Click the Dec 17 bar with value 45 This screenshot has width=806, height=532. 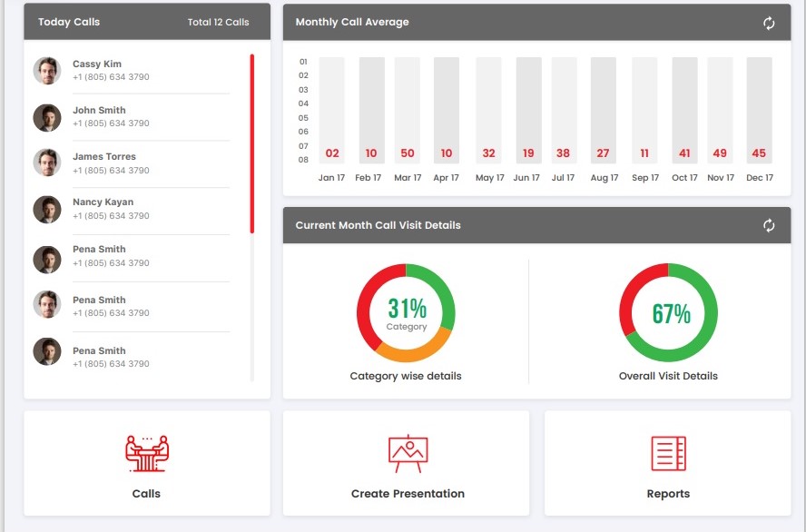click(x=759, y=109)
